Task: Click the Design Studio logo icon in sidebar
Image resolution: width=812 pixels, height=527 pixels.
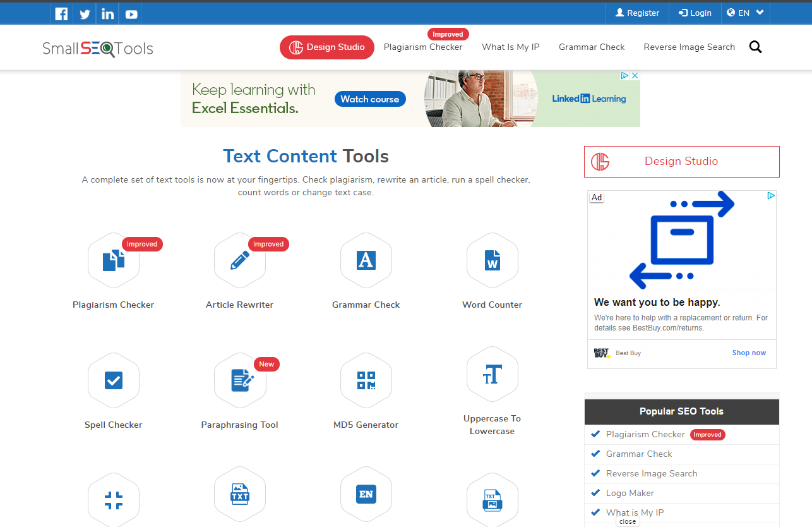Action: (x=600, y=162)
